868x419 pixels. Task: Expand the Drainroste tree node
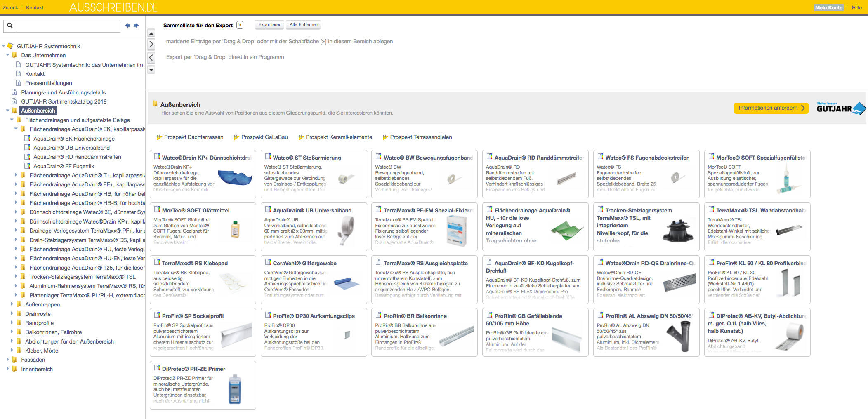12,313
